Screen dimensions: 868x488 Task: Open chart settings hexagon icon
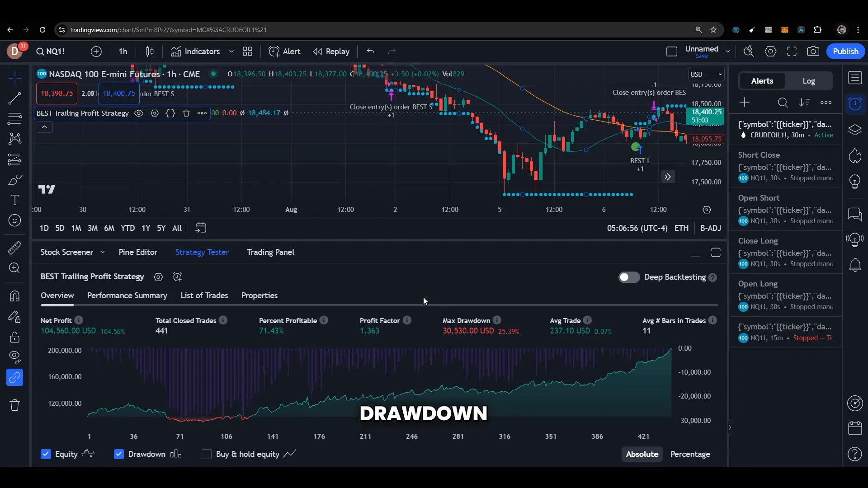770,52
